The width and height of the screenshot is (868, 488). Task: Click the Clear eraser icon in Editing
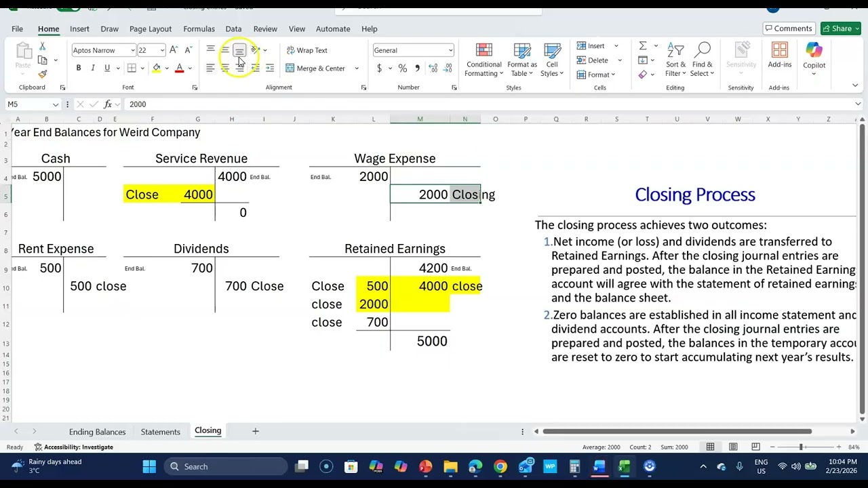click(643, 75)
